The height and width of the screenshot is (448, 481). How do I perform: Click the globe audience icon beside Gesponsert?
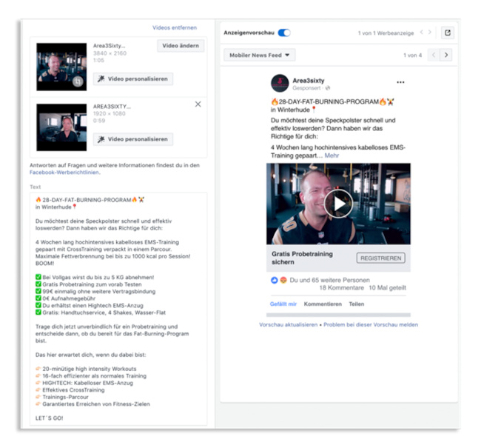[x=328, y=88]
